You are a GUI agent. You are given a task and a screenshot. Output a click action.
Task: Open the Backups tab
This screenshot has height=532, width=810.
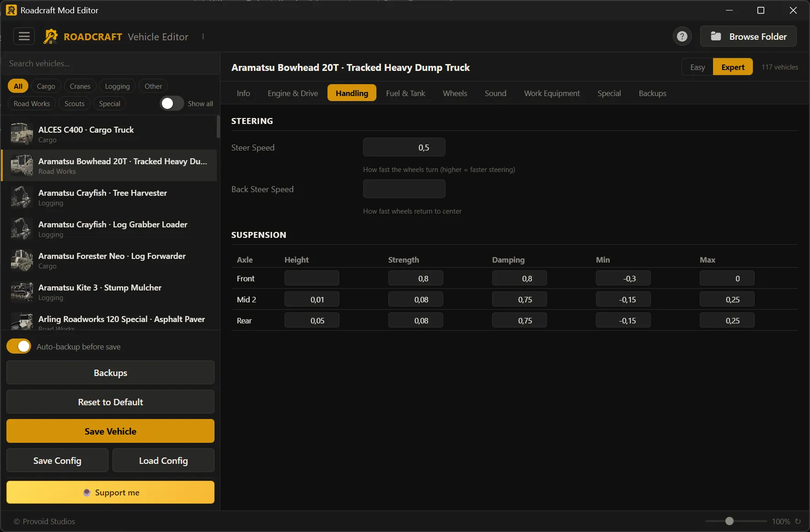tap(652, 93)
